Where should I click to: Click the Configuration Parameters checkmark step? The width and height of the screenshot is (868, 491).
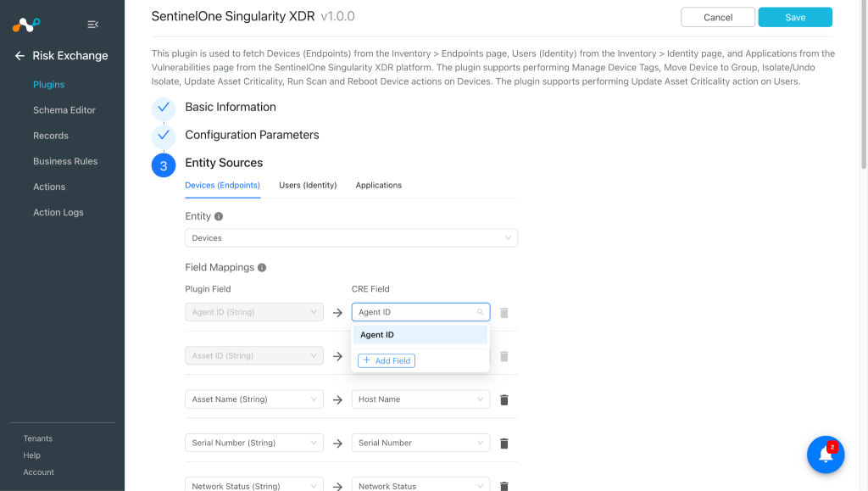[164, 135]
